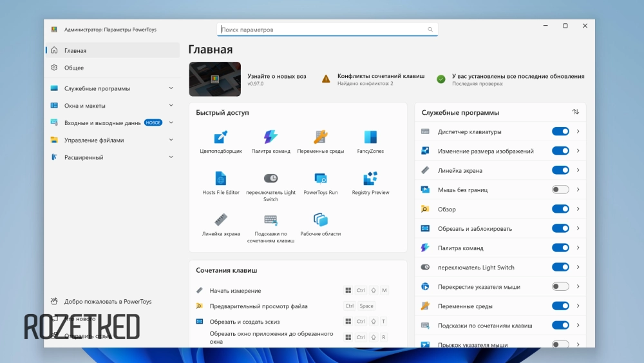This screenshot has width=644, height=363.
Task: Go to the Главная navigation item
Action: tap(75, 50)
